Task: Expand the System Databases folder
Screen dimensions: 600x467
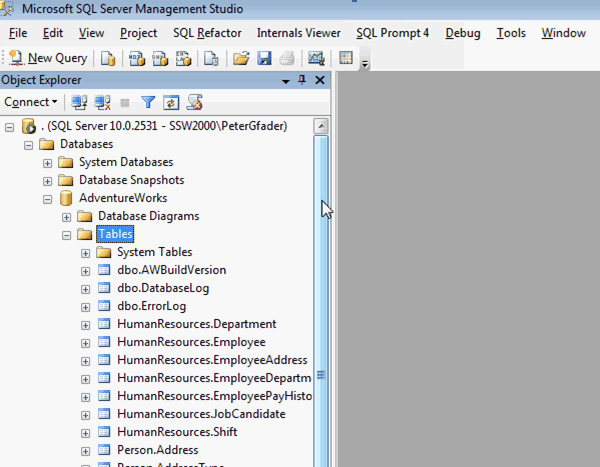Action: click(x=47, y=163)
